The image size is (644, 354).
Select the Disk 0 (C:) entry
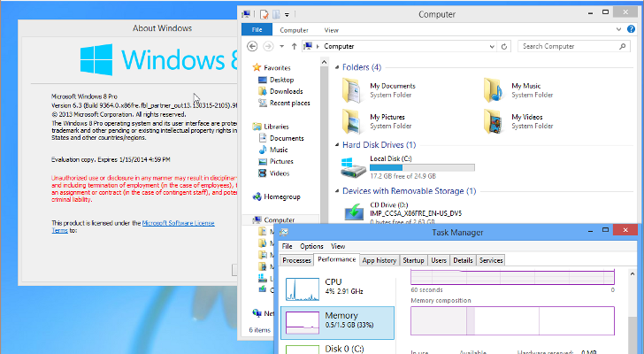(x=338, y=349)
